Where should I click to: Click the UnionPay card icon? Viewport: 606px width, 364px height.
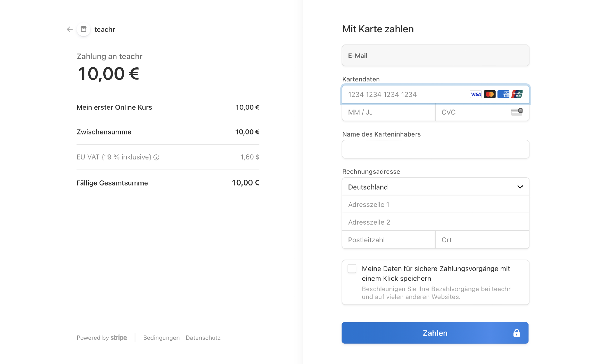pos(517,94)
